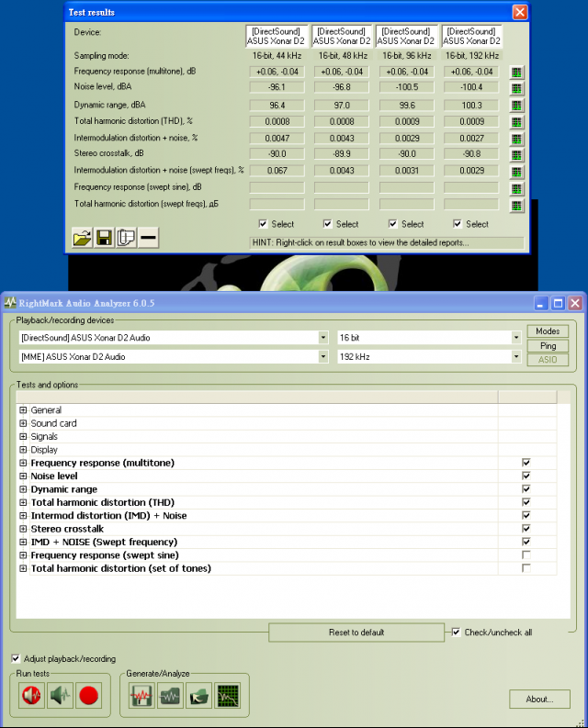Enable Total harmonic distortion (set of tones) test

pyautogui.click(x=526, y=568)
